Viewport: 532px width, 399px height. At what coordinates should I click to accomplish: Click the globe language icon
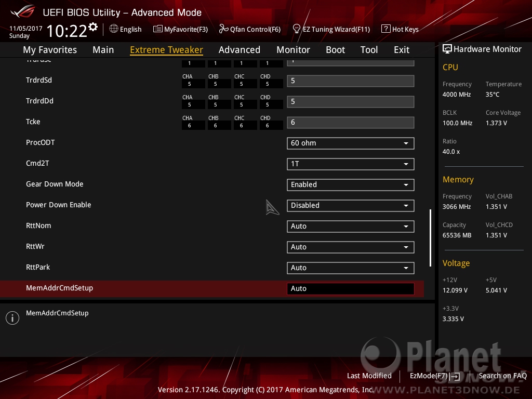(114, 29)
